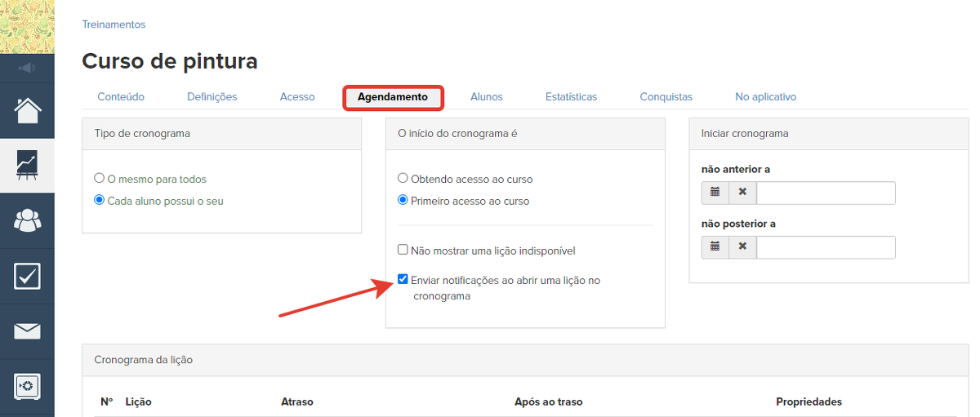Uncheck 'Enviar notificações ao abrir uma lição'
The height and width of the screenshot is (417, 980).
(x=403, y=280)
